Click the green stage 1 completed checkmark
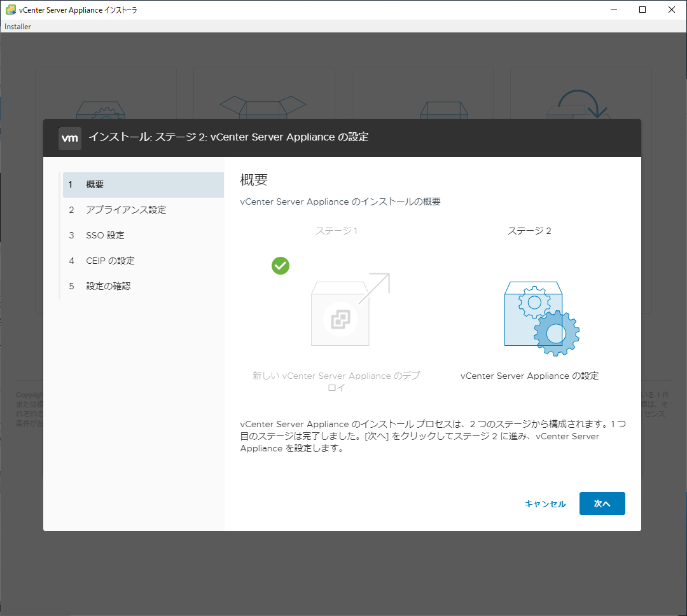Screen dimensions: 687x616 click(x=281, y=266)
